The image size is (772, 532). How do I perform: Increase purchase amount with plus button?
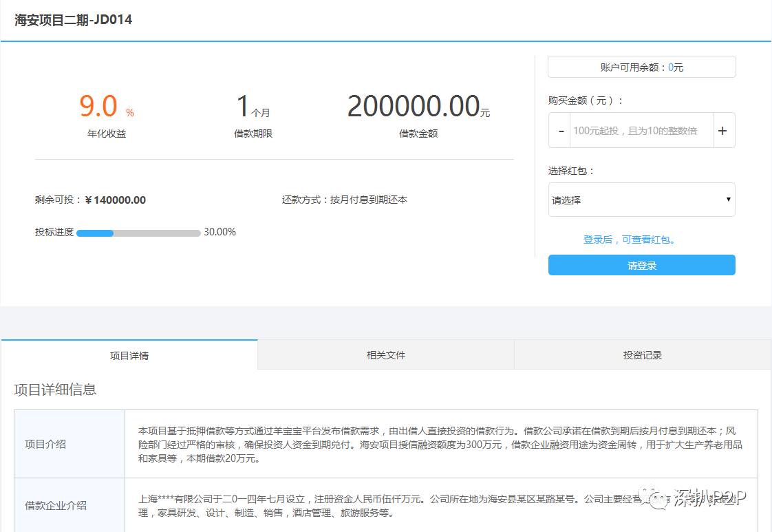[x=724, y=131]
